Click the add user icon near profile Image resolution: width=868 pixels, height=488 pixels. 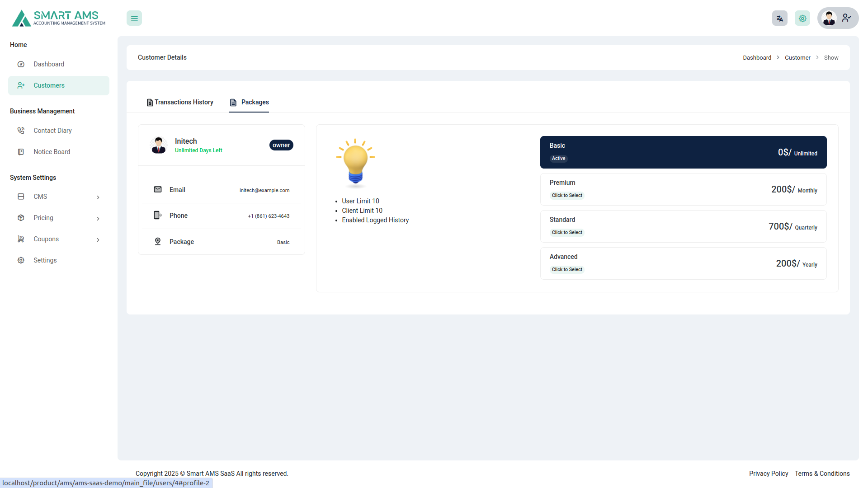(x=846, y=18)
